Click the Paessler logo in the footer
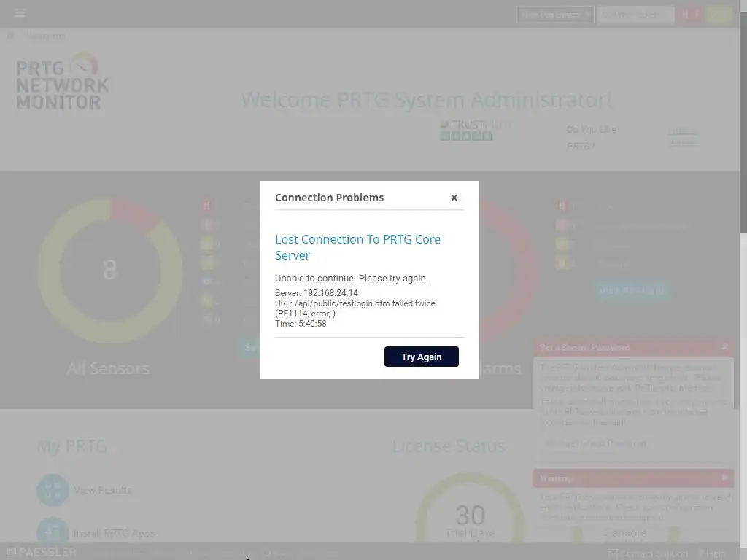This screenshot has height=560, width=747. pos(42,553)
